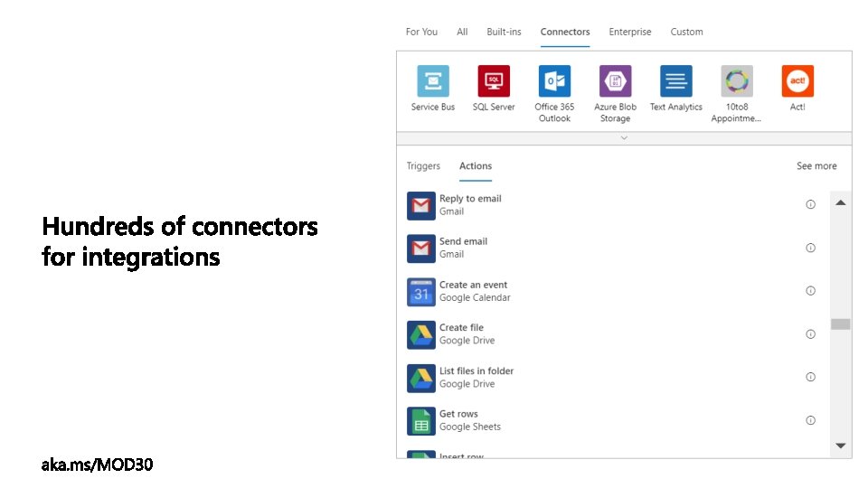
Task: Click the Google Sheets icon for Get rows
Action: click(421, 421)
